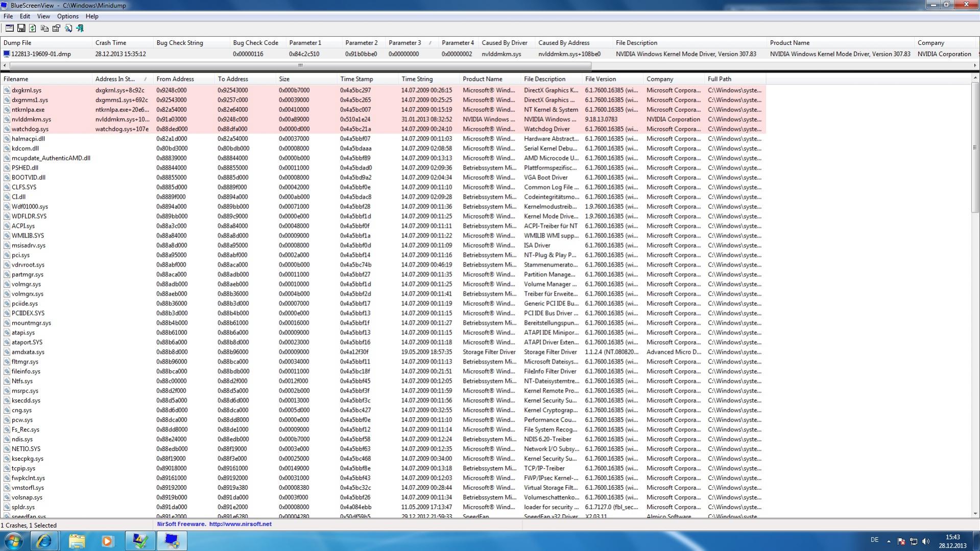
Task: Click the taskbar clock showing 15:43
Action: pos(952,541)
